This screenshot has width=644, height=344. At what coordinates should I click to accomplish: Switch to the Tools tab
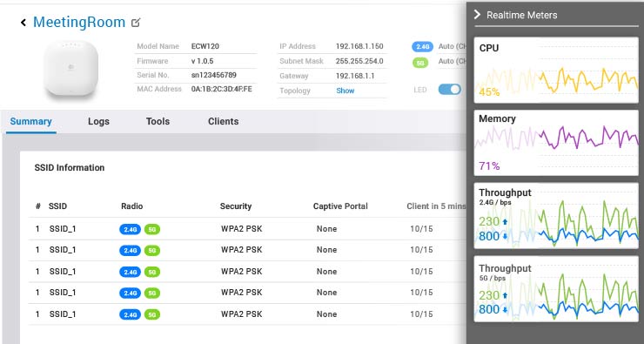158,122
